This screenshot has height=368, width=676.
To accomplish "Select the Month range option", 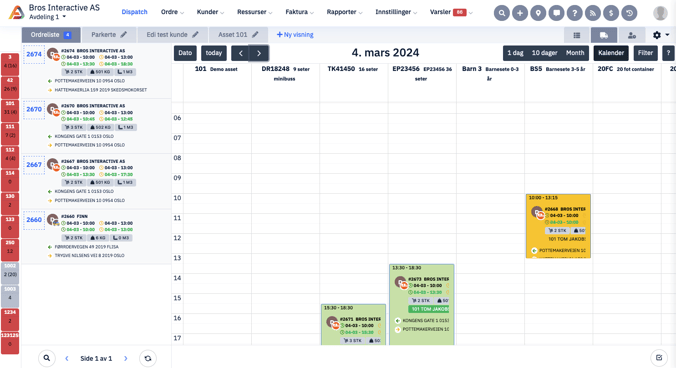I will coord(575,53).
